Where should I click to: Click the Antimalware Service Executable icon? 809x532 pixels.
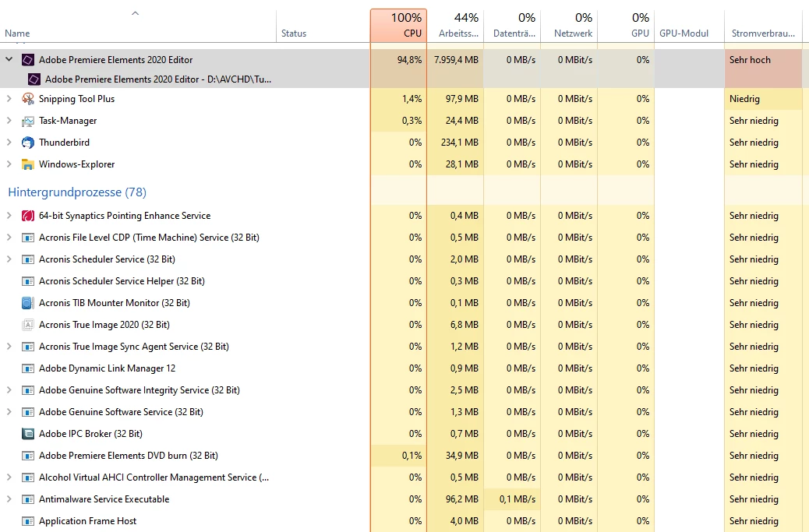28,499
